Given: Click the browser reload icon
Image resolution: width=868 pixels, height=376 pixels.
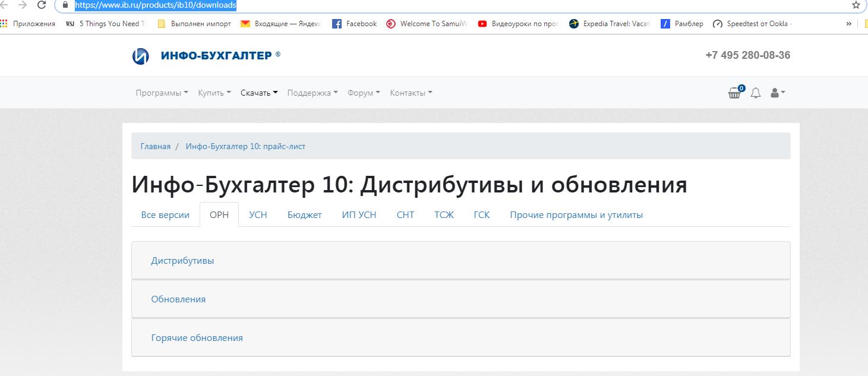Looking at the screenshot, I should (x=41, y=5).
